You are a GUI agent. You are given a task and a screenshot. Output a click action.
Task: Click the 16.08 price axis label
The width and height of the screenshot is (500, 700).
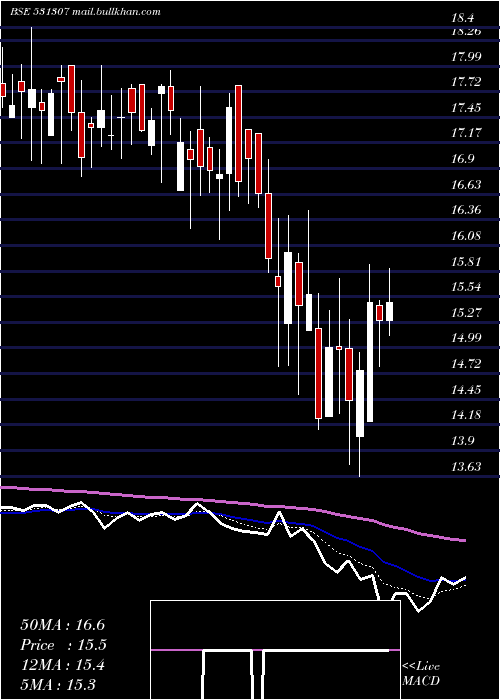click(x=466, y=236)
